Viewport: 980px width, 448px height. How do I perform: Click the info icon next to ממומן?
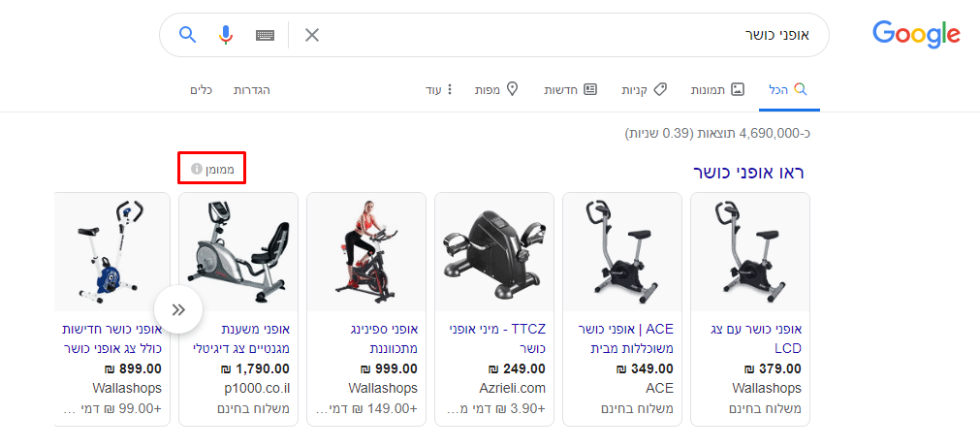(x=196, y=169)
